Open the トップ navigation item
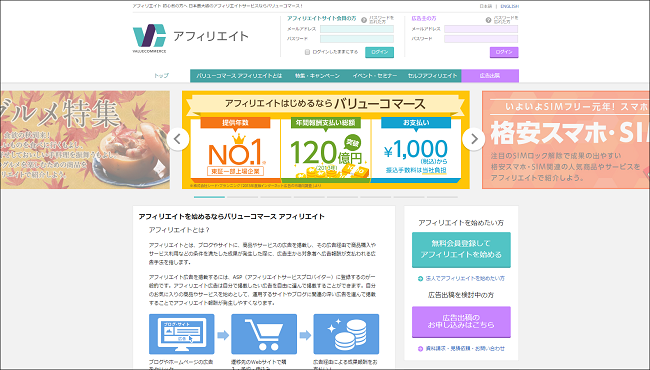Screen dimensions: 650x370 [161, 76]
